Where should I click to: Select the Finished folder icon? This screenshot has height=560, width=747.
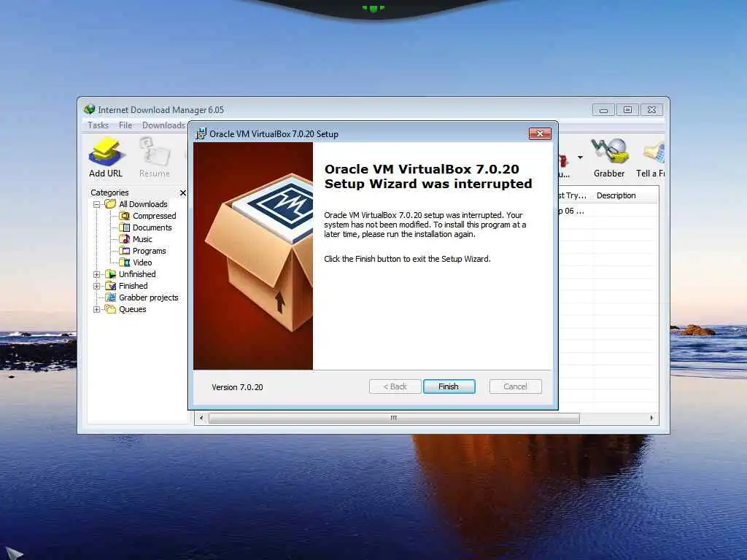(111, 286)
